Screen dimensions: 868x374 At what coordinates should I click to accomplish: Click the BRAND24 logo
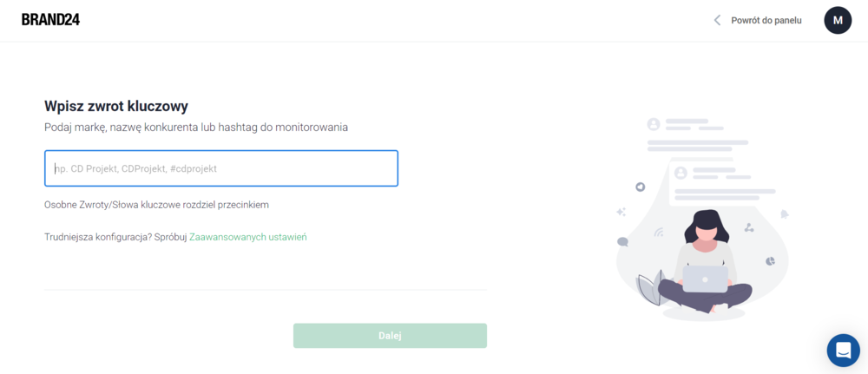pyautogui.click(x=50, y=20)
